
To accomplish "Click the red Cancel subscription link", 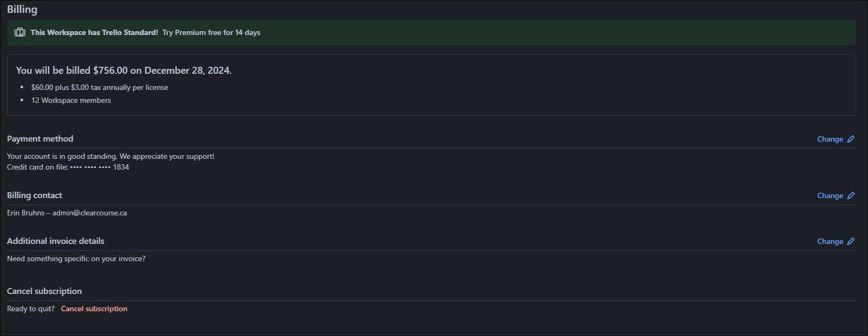I will click(x=94, y=309).
